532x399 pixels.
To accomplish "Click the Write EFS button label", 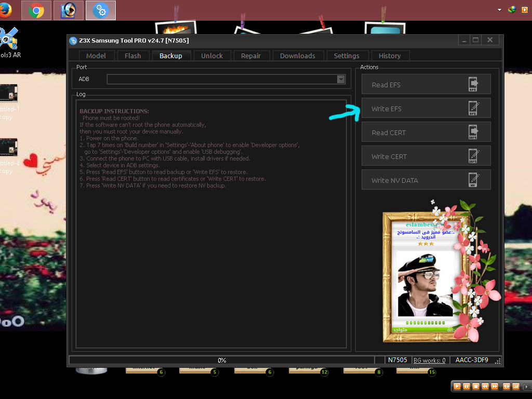I will [x=387, y=109].
